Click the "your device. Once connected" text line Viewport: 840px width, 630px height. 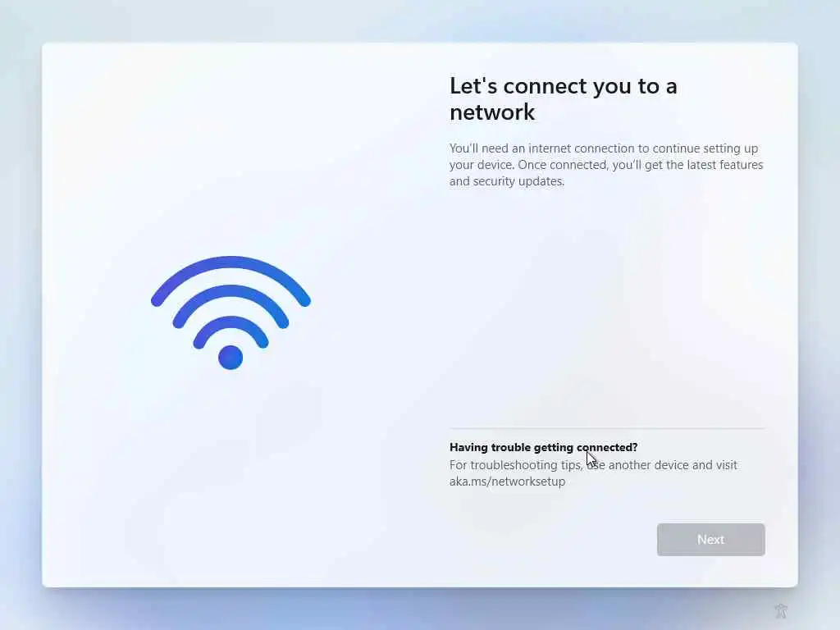coord(606,165)
